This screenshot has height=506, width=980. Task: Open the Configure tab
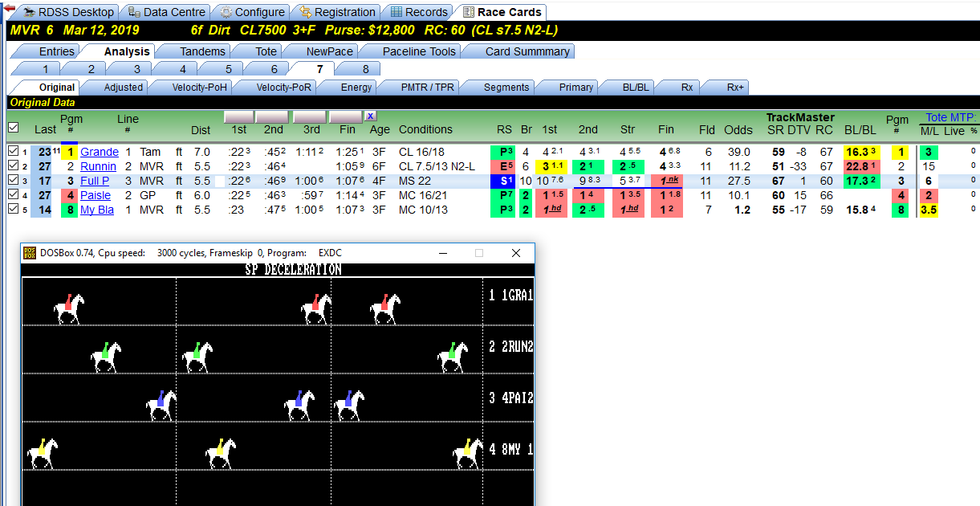coord(252,12)
